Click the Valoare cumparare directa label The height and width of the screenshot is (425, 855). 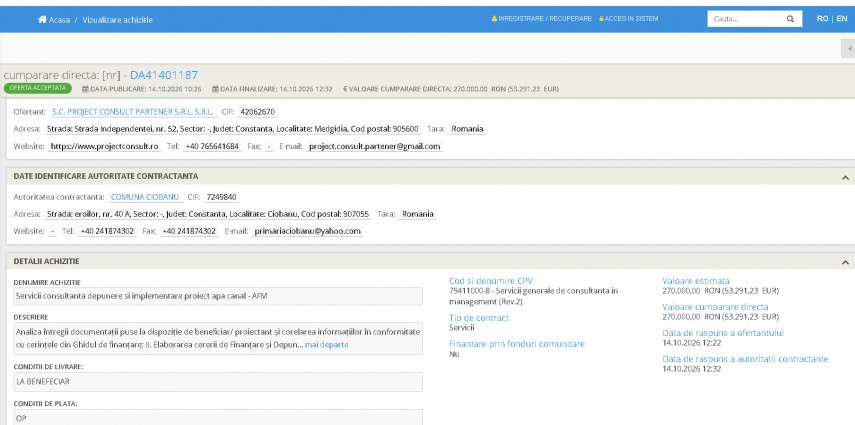(x=715, y=307)
